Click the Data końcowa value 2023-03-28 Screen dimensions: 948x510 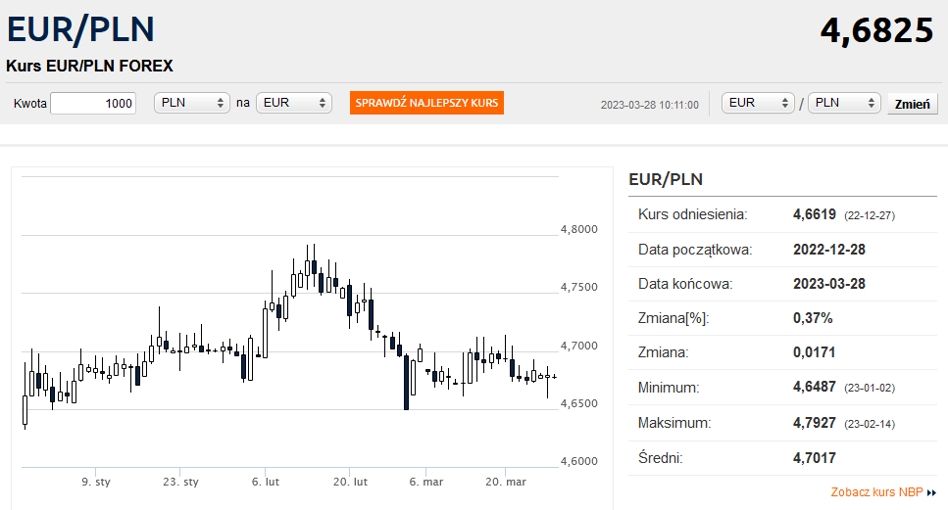pos(829,284)
